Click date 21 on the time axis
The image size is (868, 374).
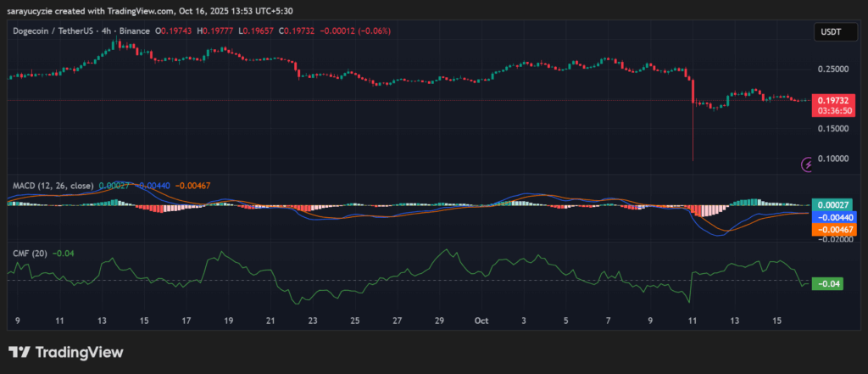(270, 321)
